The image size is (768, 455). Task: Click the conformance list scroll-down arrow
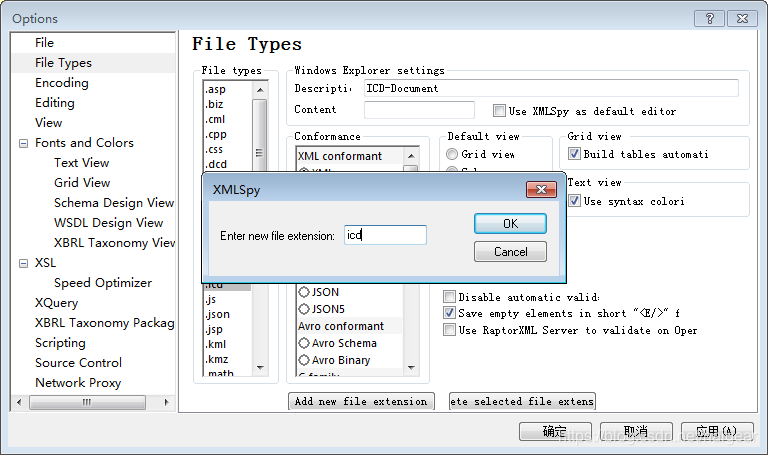coord(411,368)
